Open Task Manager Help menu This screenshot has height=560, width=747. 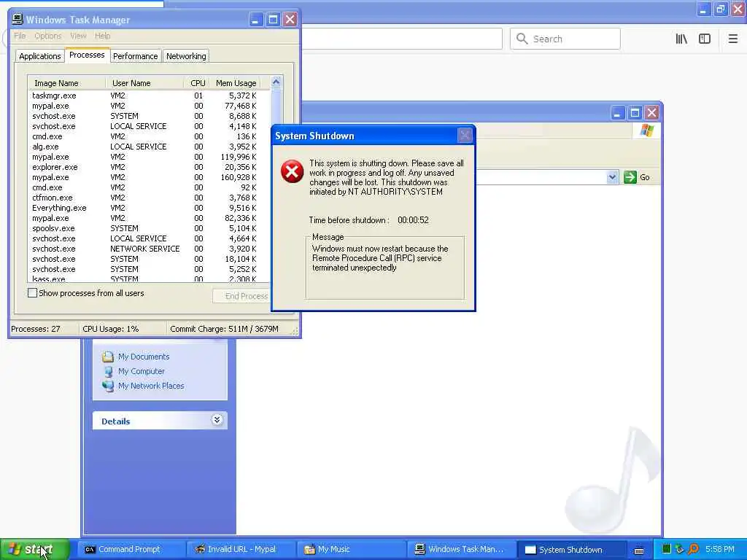click(102, 36)
